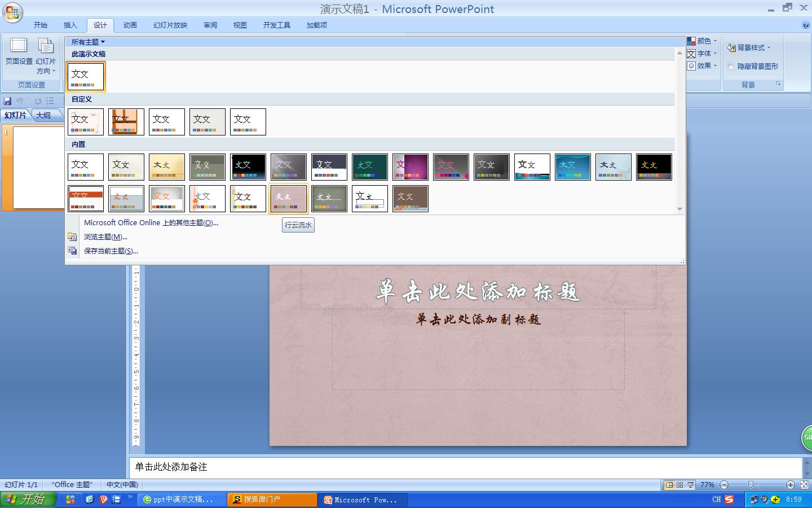
Task: Click the network connection tray icon
Action: (x=754, y=500)
